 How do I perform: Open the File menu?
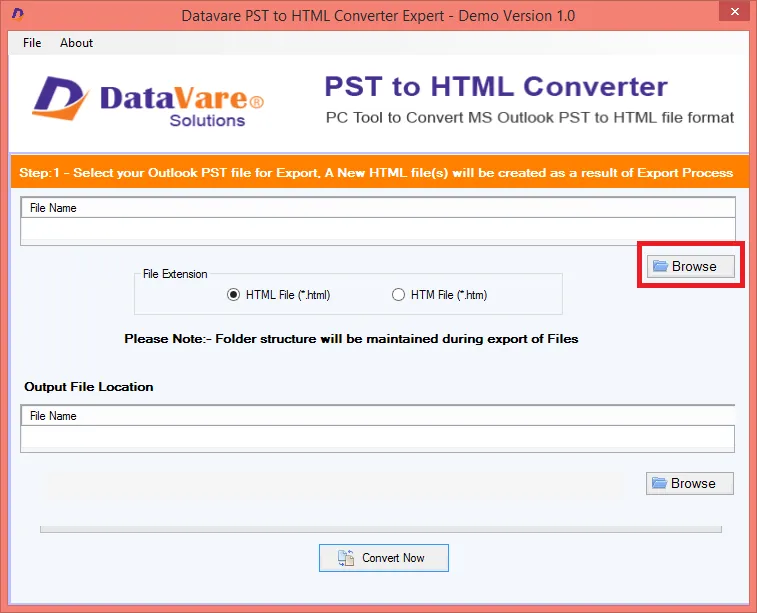coord(32,43)
